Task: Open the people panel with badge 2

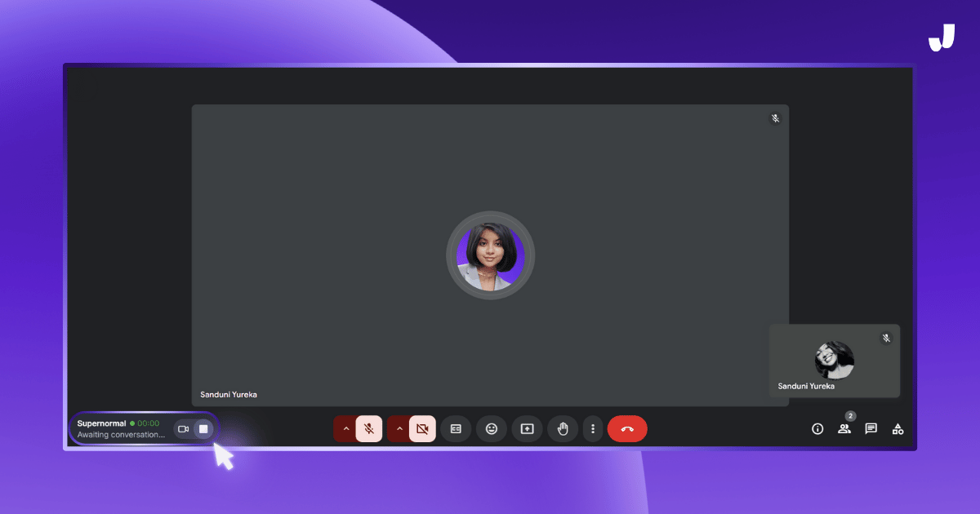Action: [x=844, y=428]
